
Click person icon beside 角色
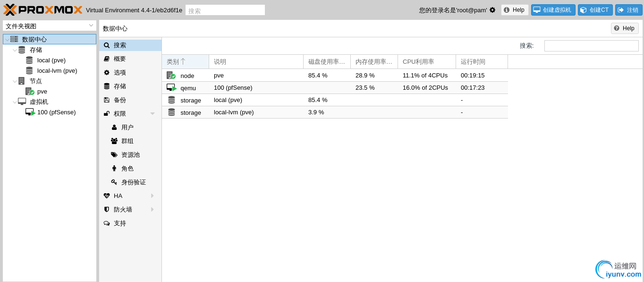[x=114, y=169]
